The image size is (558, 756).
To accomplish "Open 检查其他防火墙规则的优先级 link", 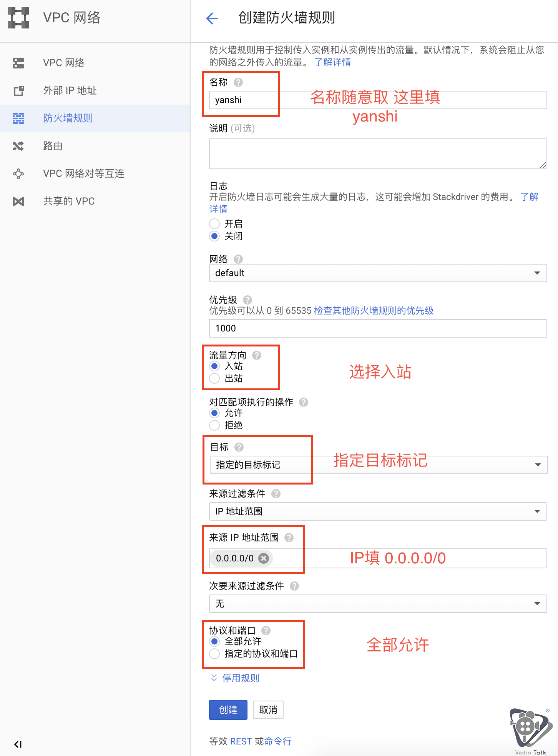I will pyautogui.click(x=374, y=311).
